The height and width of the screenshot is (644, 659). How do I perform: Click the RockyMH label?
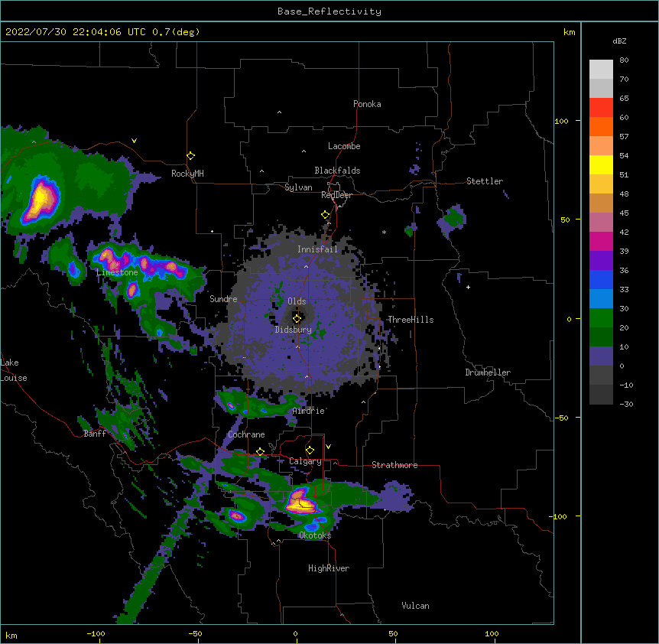click(187, 174)
